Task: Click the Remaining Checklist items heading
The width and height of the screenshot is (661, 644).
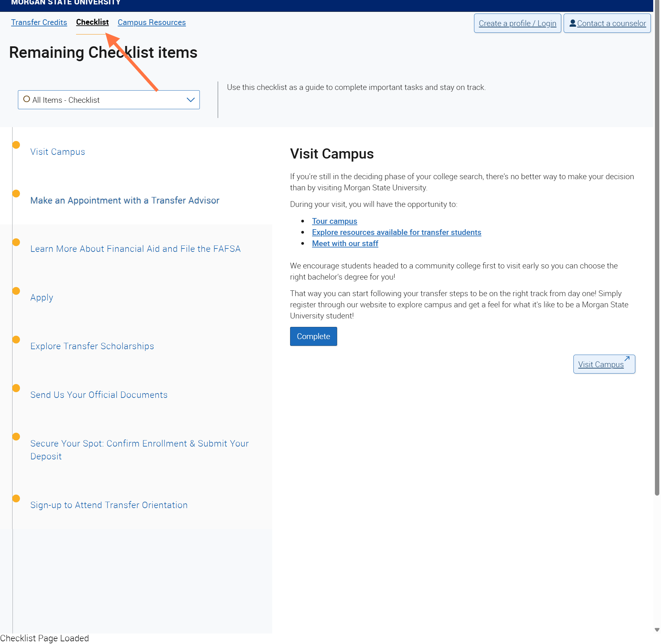Action: 103,52
